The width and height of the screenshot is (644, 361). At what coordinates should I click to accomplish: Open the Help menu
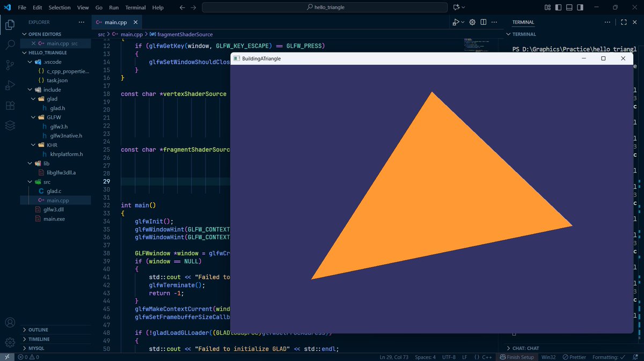click(158, 8)
